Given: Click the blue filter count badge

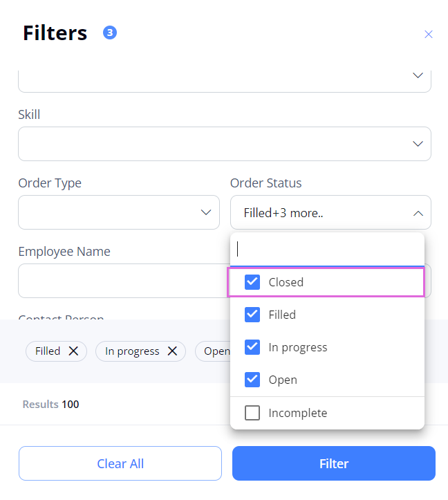Looking at the screenshot, I should pos(110,33).
